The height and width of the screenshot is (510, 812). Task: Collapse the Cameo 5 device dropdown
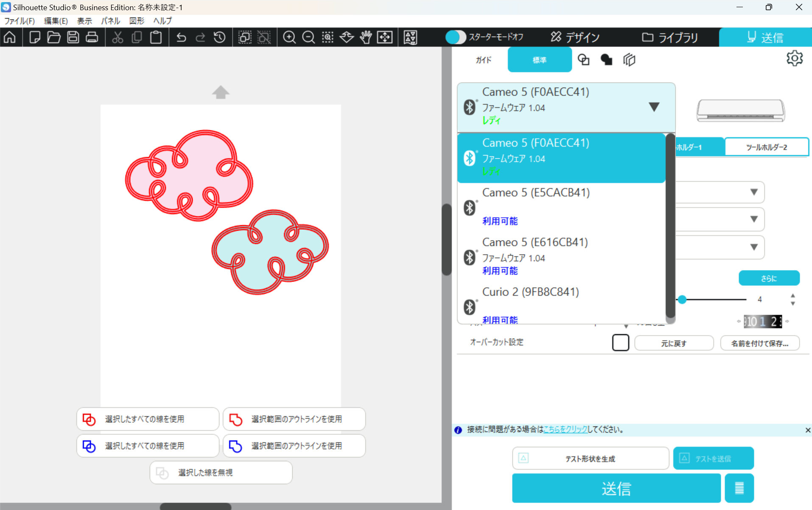point(654,107)
